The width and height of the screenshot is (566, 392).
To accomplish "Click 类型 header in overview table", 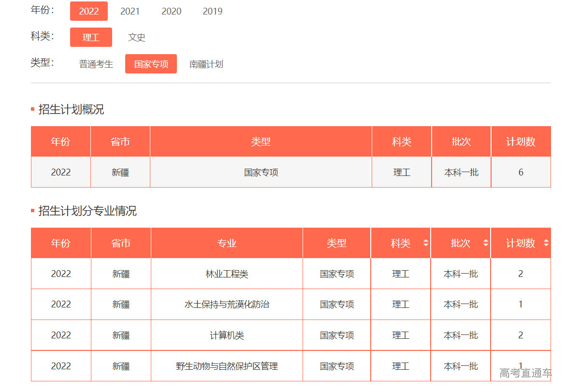I will click(x=261, y=142).
